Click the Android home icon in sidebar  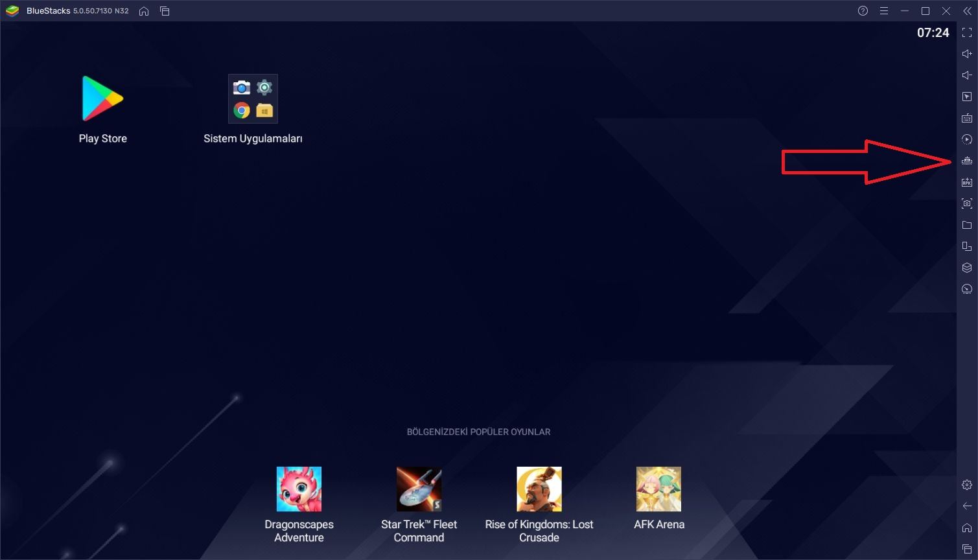click(967, 528)
